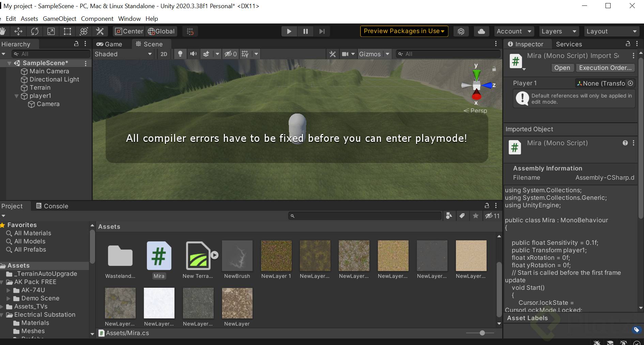
Task: Select the Move tool in toolbar
Action: (18, 31)
